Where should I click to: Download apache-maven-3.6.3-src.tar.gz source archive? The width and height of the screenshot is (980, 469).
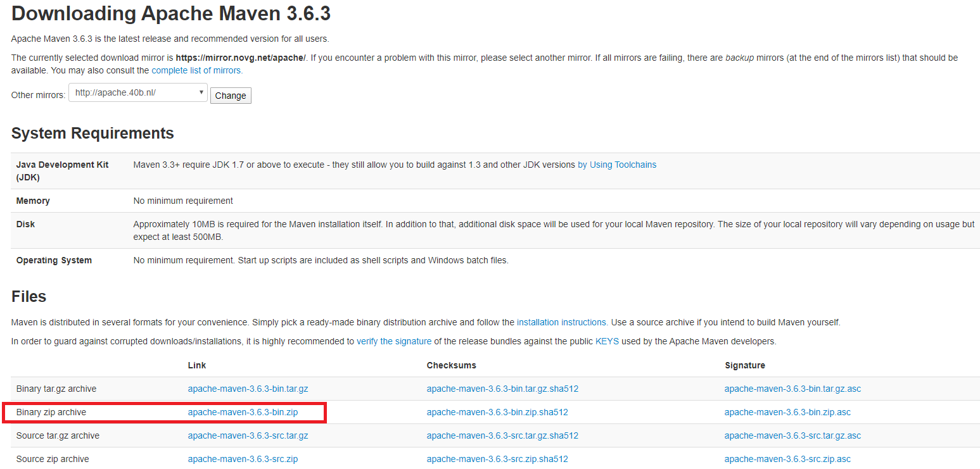tap(248, 435)
